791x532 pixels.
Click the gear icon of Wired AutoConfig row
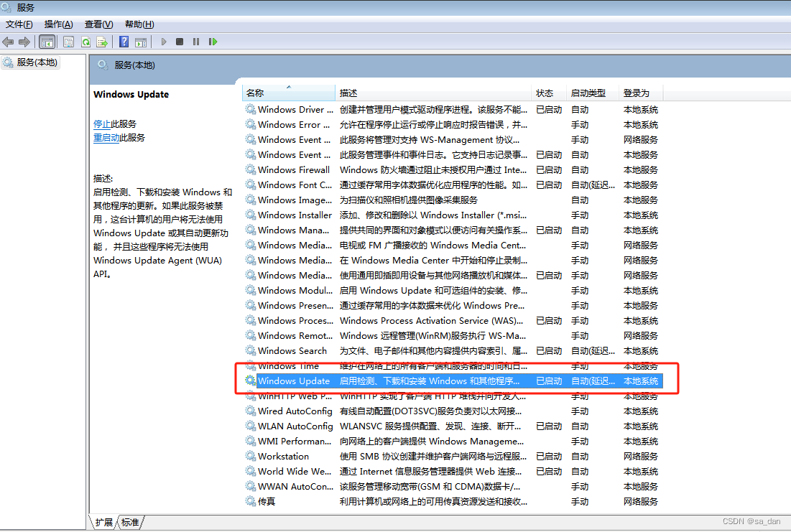coord(250,411)
